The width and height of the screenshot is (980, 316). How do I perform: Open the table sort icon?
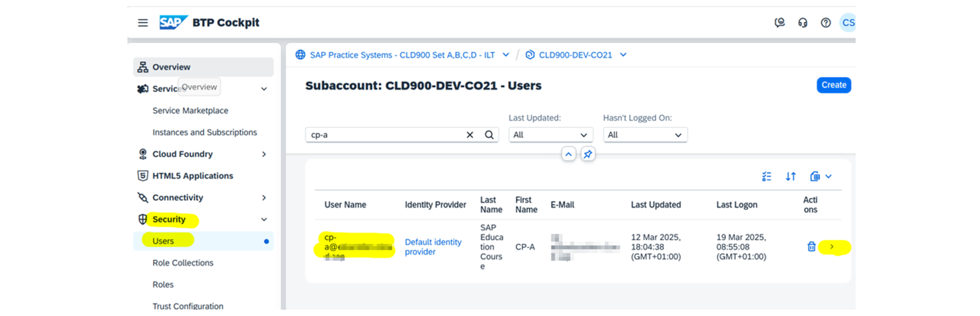pyautogui.click(x=791, y=176)
